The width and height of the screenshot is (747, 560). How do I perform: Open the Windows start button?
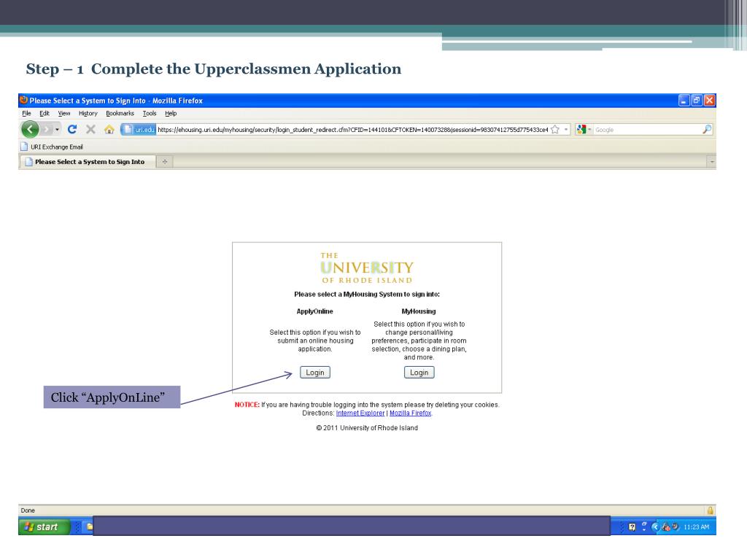tap(44, 526)
